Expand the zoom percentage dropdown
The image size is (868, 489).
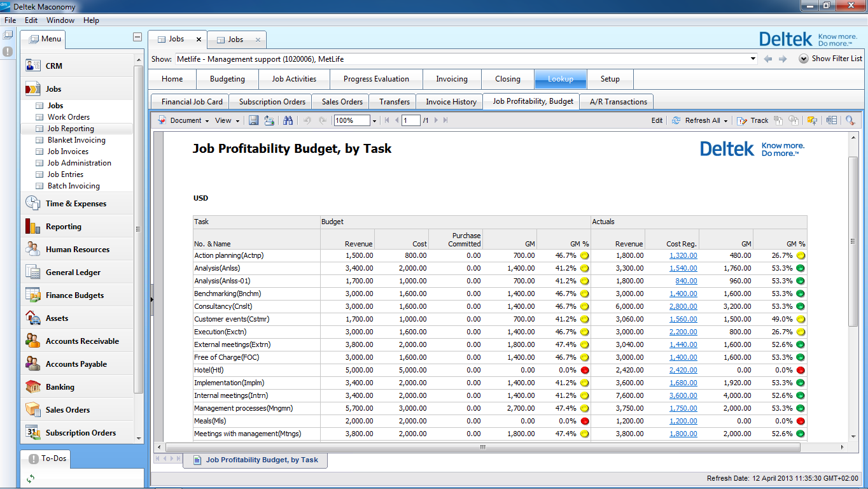[x=374, y=121]
